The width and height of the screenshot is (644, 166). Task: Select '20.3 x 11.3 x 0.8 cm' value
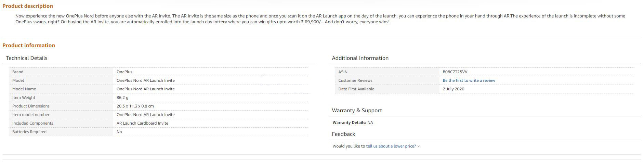tap(135, 106)
